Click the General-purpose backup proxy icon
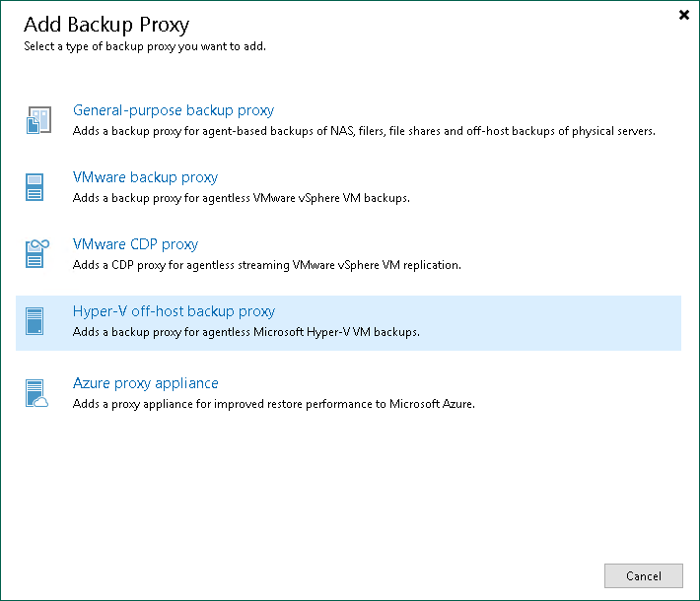The height and width of the screenshot is (601, 700). tap(36, 121)
